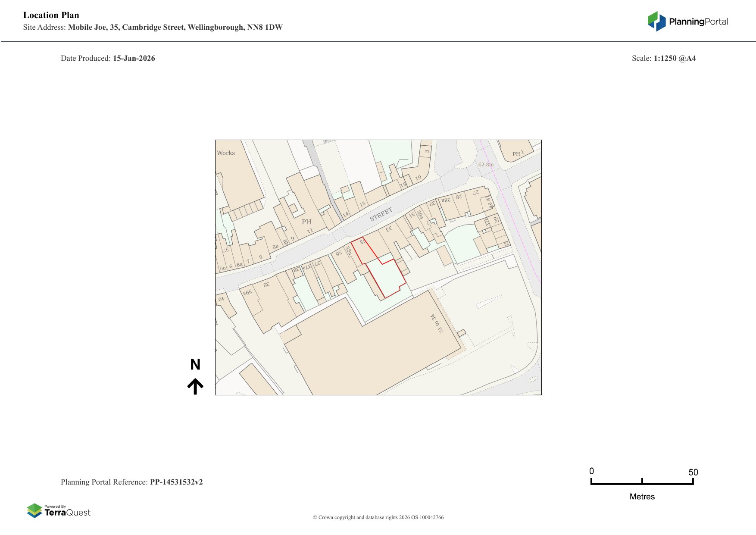
Task: Click the TerraQuest layered logo icon
Action: coord(34,510)
